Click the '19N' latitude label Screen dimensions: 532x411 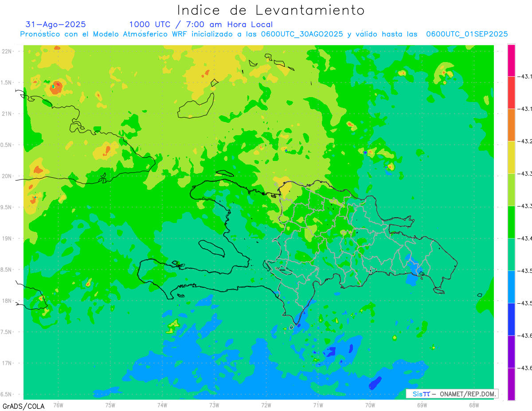[7, 239]
